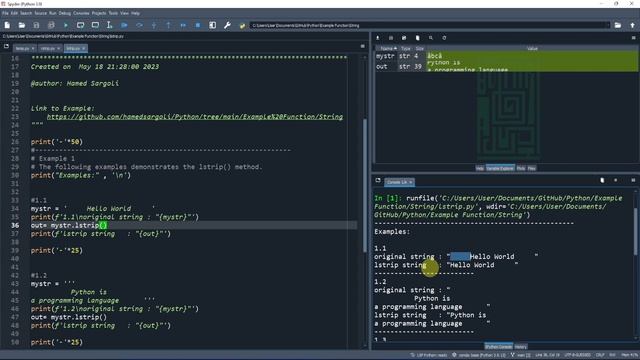The width and height of the screenshot is (640, 360).
Task: Open Preferences with the wrench icon
Action: (227, 25)
